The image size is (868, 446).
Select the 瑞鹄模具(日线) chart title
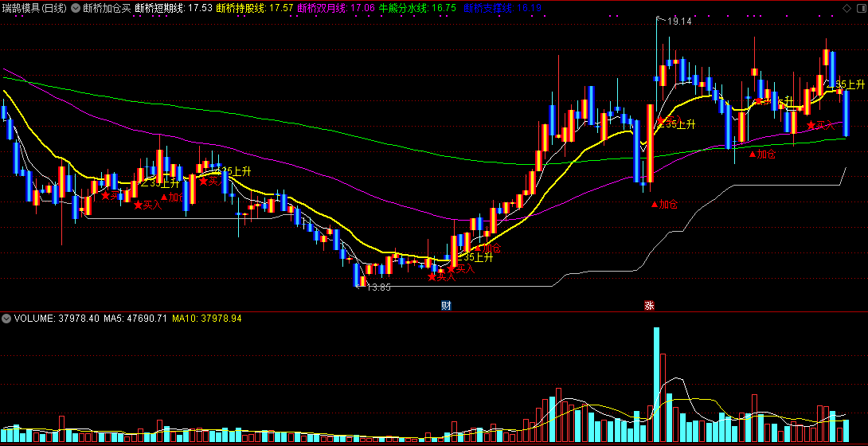coord(34,8)
